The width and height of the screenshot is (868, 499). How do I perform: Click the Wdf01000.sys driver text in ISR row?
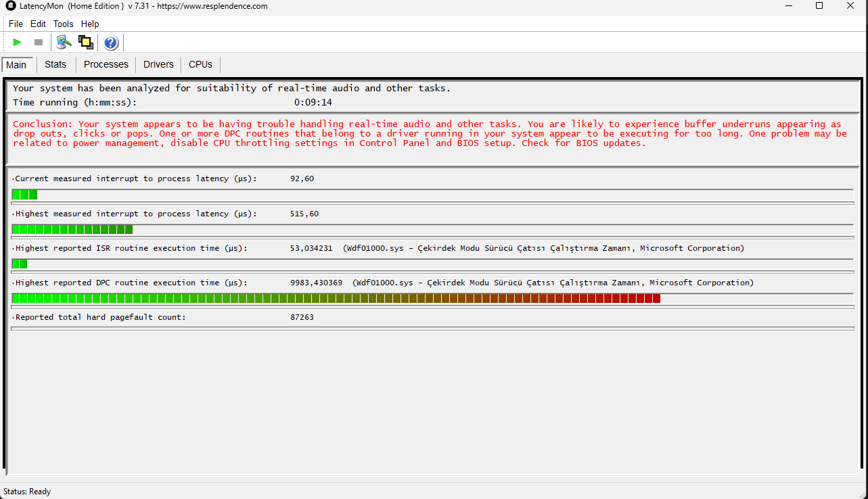click(x=543, y=248)
